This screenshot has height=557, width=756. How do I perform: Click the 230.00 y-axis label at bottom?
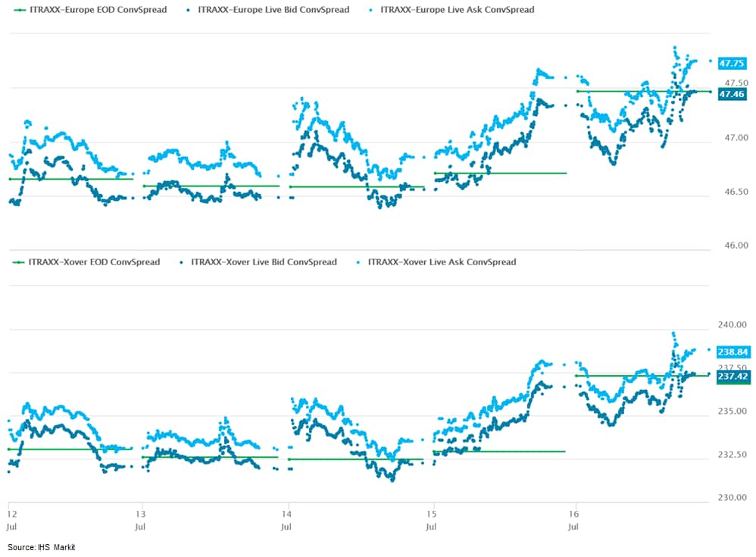(x=732, y=498)
